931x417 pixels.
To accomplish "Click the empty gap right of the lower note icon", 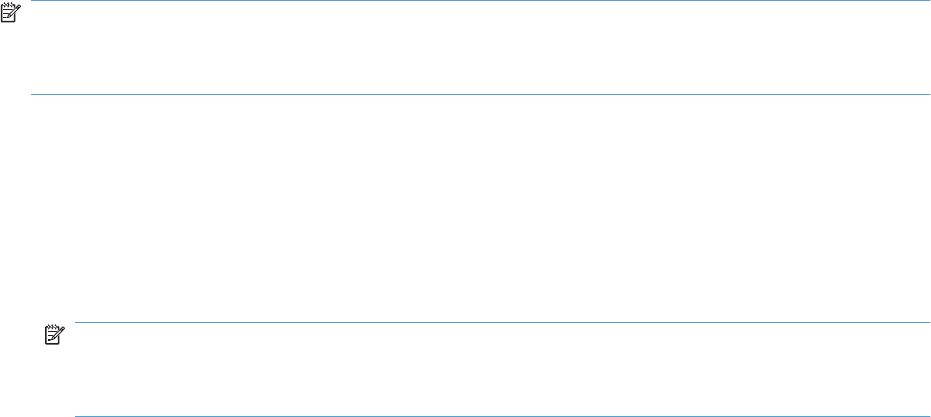I will click(x=69, y=334).
